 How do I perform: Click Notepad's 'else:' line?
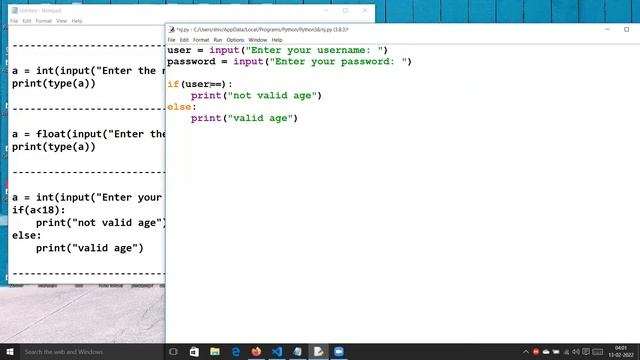coord(27,236)
